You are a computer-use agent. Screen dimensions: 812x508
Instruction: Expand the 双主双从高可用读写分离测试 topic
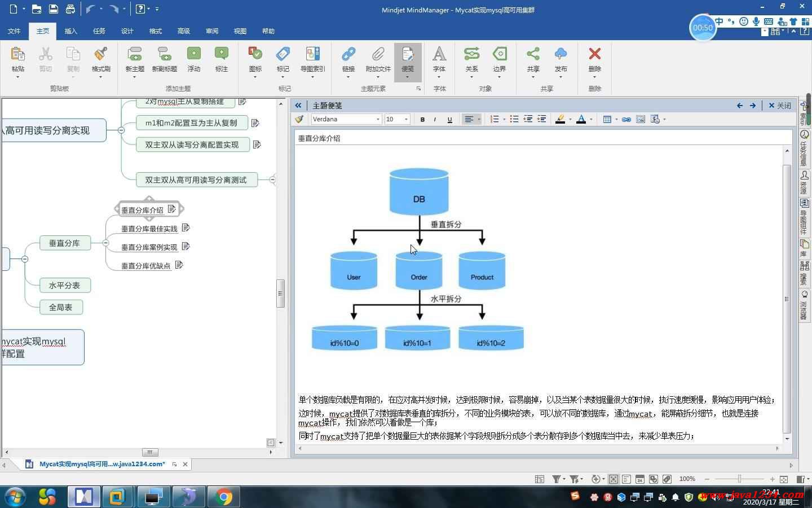click(272, 180)
